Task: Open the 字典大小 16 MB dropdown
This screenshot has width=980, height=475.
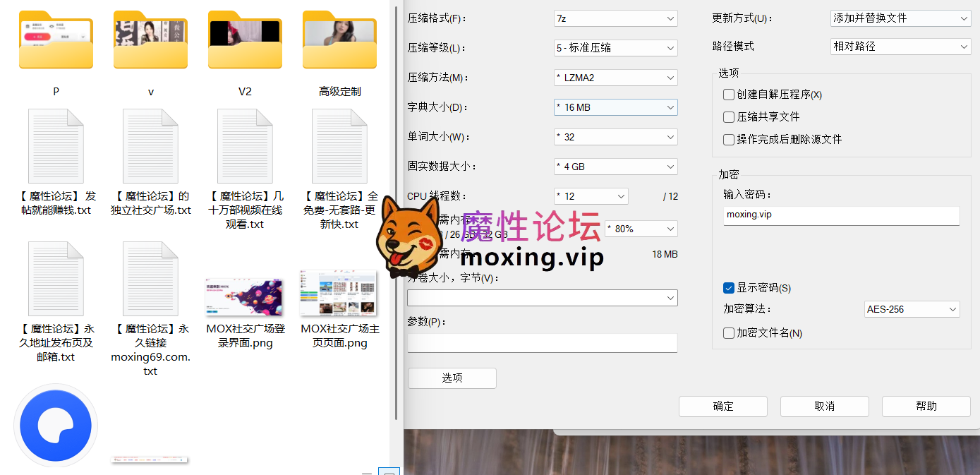Action: [x=616, y=107]
